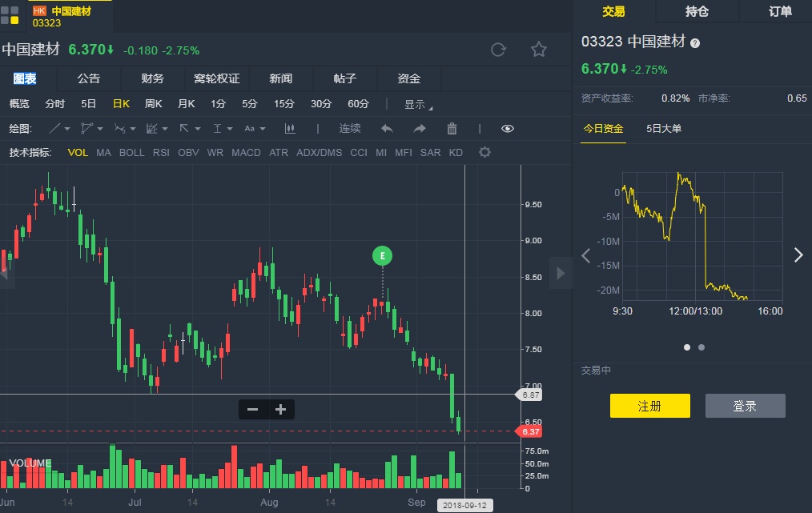Open technical indicator settings gear
812x513 pixels.
click(484, 152)
